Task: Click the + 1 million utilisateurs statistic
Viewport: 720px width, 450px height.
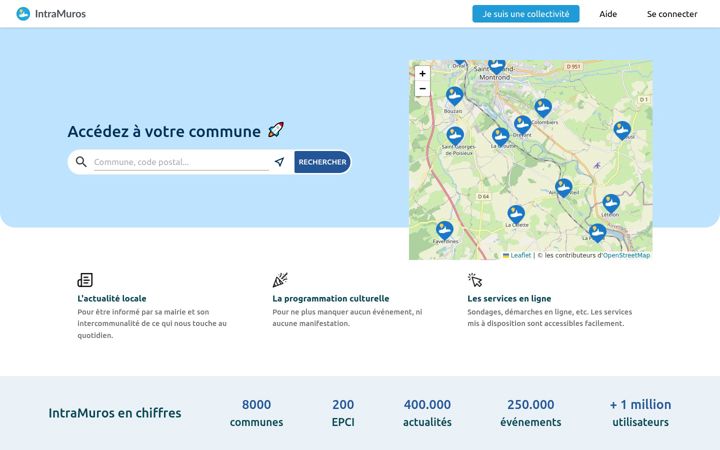Action: [x=640, y=413]
